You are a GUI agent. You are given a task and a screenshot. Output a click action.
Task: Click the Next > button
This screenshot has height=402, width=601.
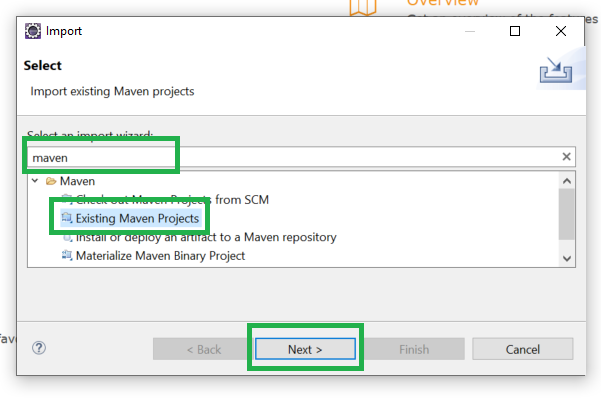tap(305, 349)
